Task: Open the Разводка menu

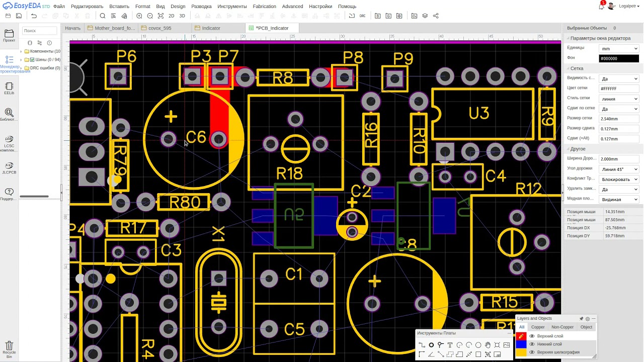Action: tap(201, 7)
